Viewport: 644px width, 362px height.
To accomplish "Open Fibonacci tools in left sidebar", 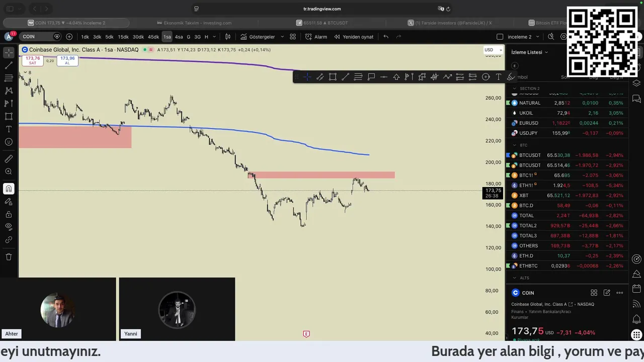I will [9, 78].
